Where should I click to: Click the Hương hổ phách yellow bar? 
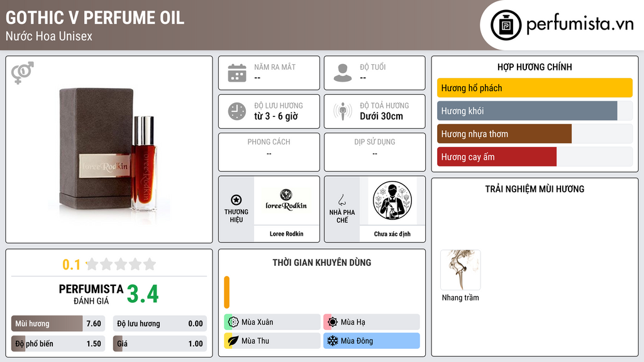coord(535,88)
